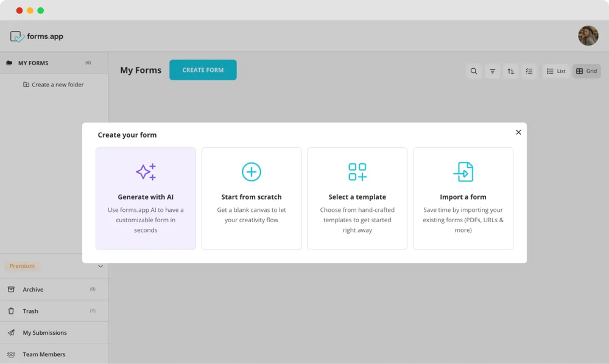The image size is (609, 364).
Task: Click Create a new folder link
Action: (x=57, y=85)
